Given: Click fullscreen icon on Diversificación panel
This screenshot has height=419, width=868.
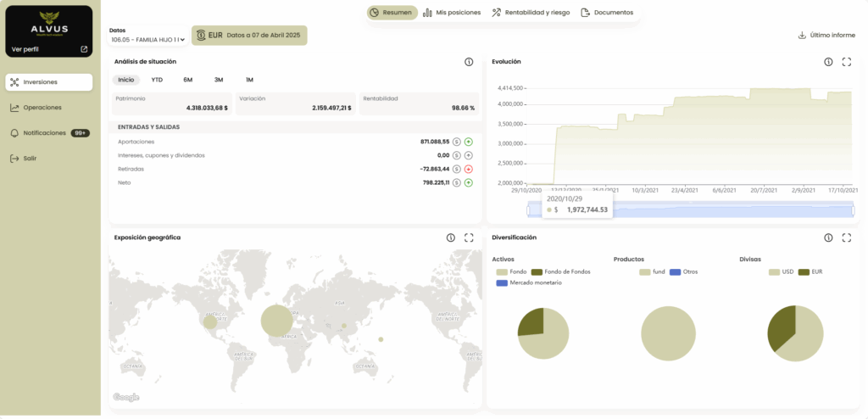Looking at the screenshot, I should tap(846, 237).
